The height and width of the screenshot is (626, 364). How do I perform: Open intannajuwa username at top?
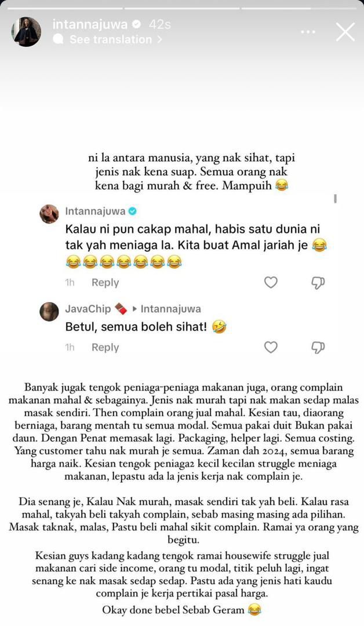[x=90, y=24]
